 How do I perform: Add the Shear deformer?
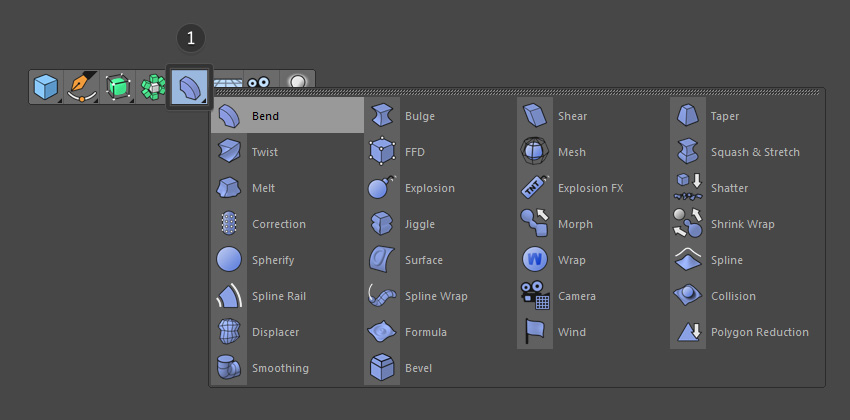tap(572, 116)
